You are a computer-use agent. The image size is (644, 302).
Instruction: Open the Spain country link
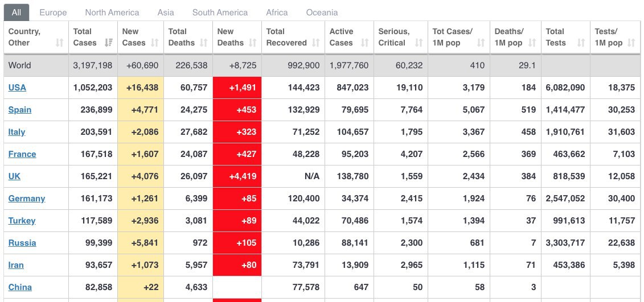click(x=20, y=110)
